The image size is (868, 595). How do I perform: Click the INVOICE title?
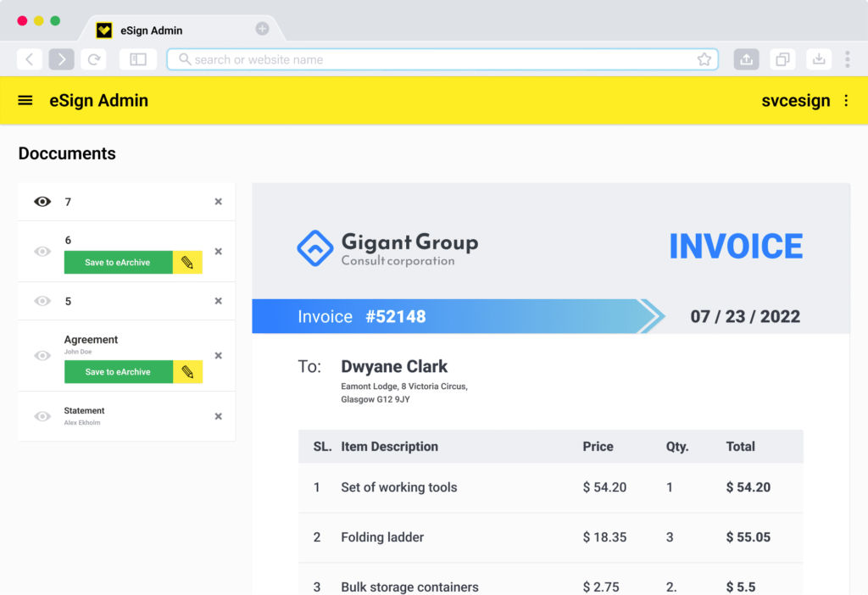pyautogui.click(x=736, y=247)
